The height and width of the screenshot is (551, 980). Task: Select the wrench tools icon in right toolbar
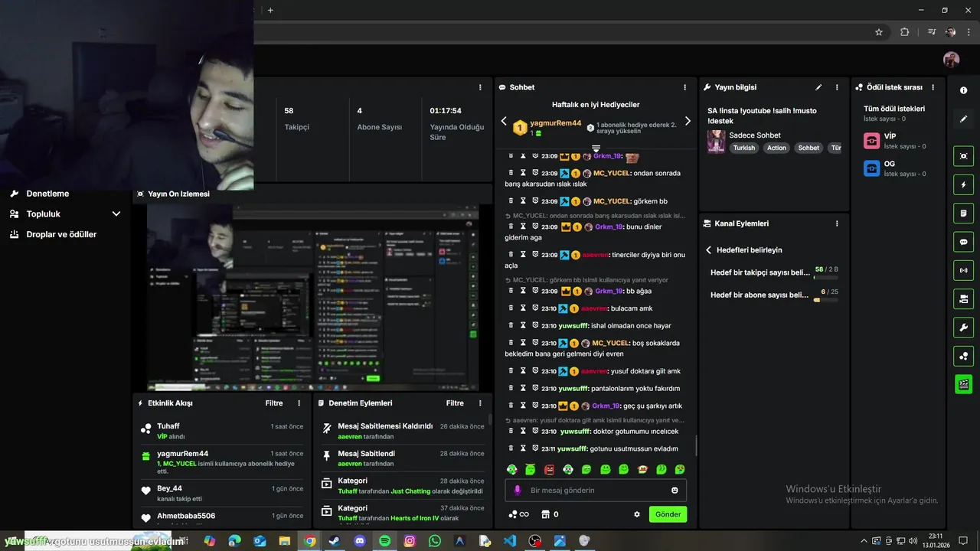[x=964, y=328]
